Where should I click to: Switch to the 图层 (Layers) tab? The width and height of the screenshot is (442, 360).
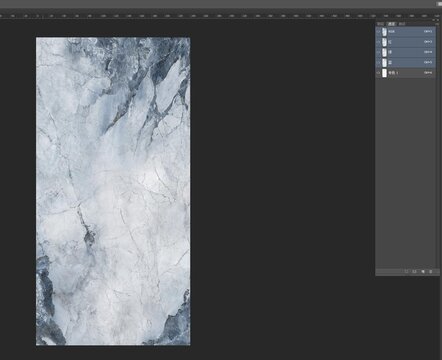[x=381, y=24]
